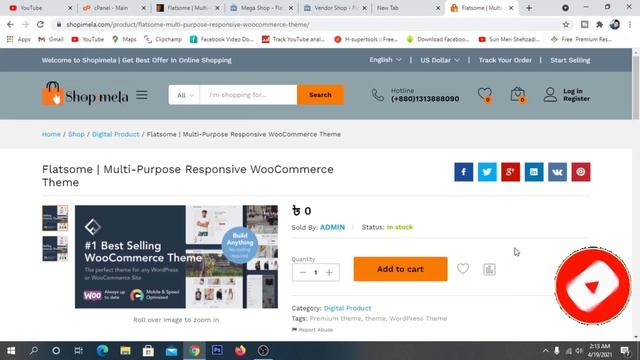This screenshot has width=640, height=360.
Task: Bookmark this page with star icon
Action: click(x=566, y=24)
